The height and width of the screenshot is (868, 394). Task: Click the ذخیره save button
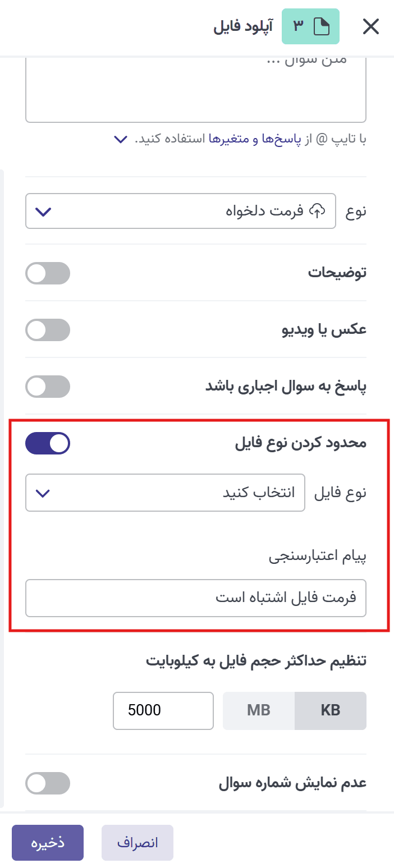click(x=48, y=842)
